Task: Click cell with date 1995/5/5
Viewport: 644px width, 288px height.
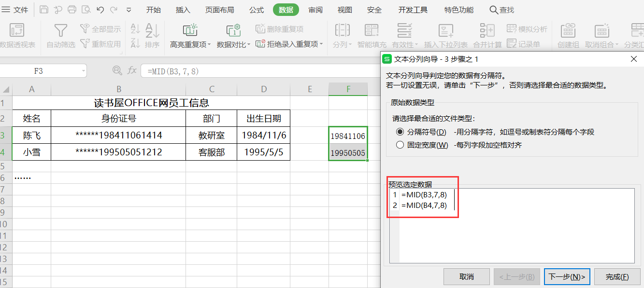Action: (x=264, y=152)
